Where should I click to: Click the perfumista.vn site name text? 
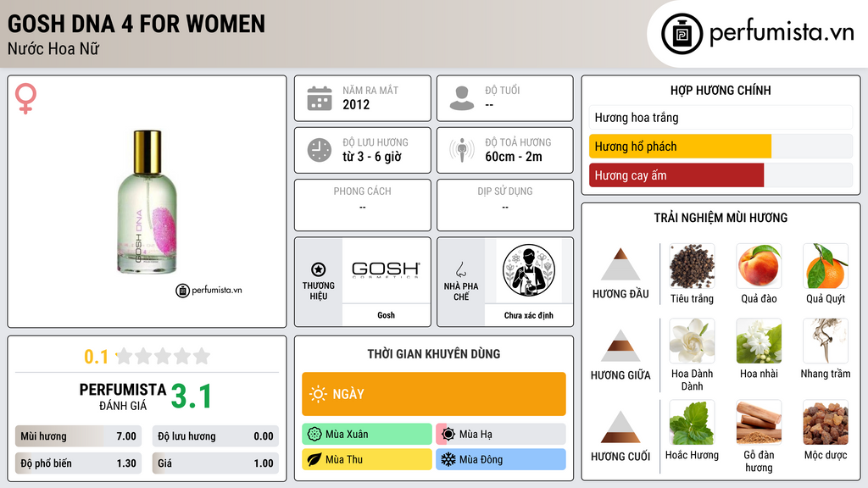[x=782, y=32]
